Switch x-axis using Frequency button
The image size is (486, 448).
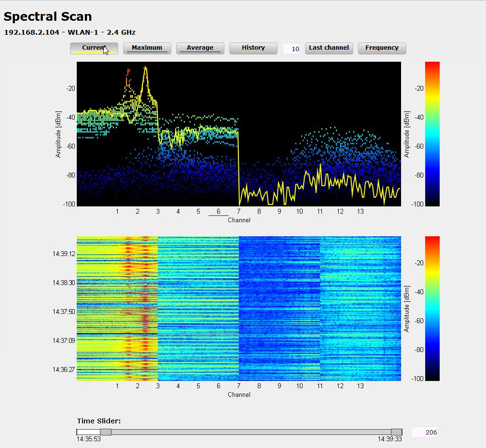click(x=382, y=48)
